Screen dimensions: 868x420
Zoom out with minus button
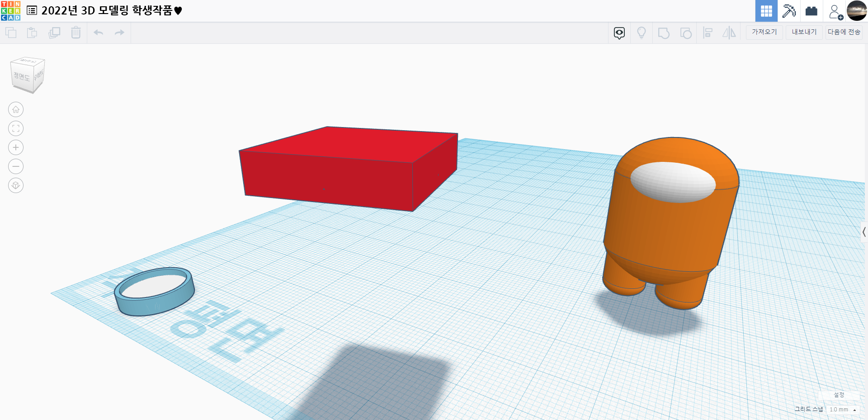pos(16,166)
